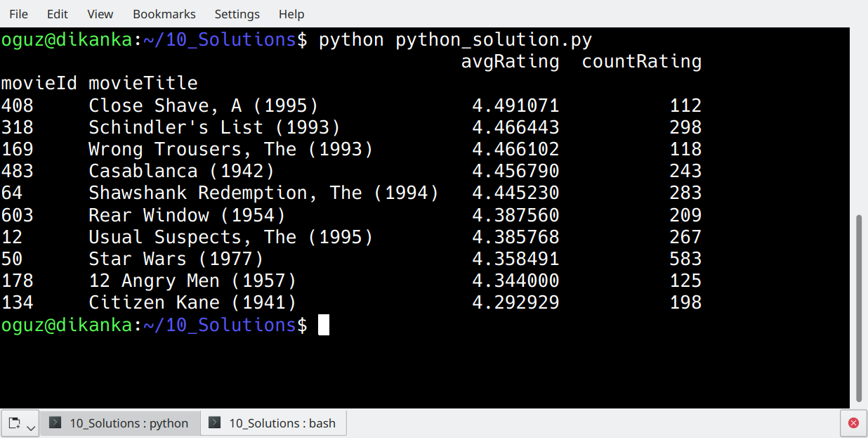Click the terminal cursor at the prompt

323,325
